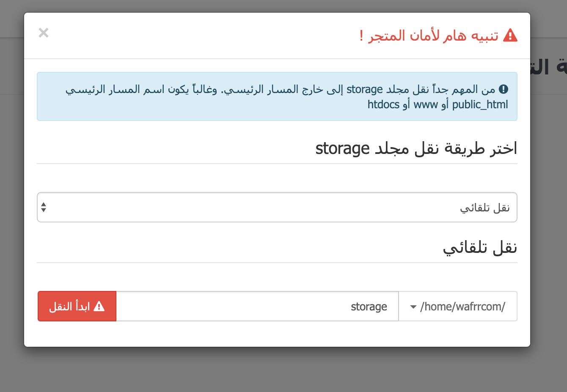The width and height of the screenshot is (567, 392).
Task: Click the نقل تلقائي section heading
Action: (480, 248)
